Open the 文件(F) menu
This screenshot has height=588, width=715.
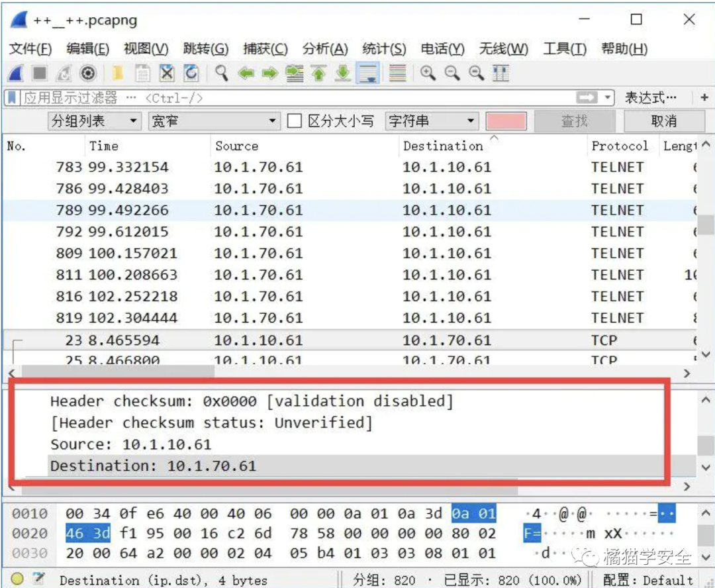[30, 49]
